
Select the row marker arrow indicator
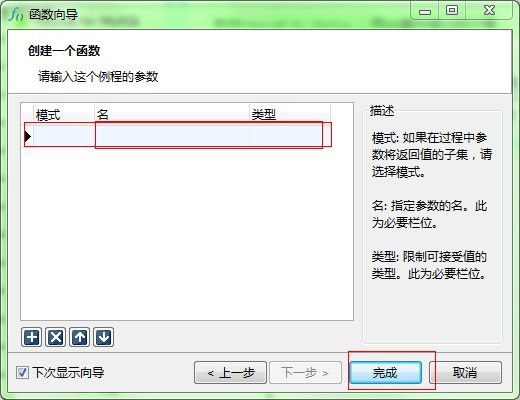28,136
